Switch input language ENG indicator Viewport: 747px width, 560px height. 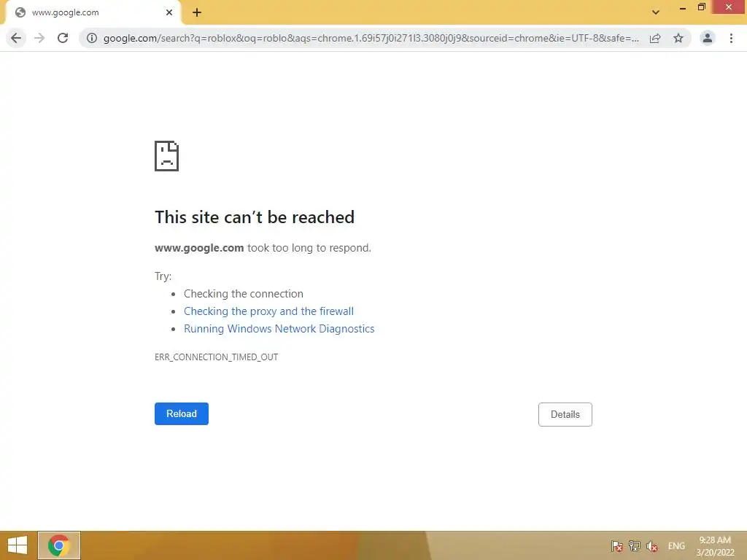coord(676,545)
